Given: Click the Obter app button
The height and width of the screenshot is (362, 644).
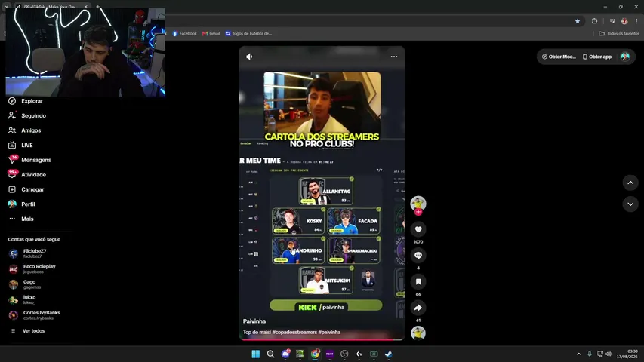Looking at the screenshot, I should (597, 57).
